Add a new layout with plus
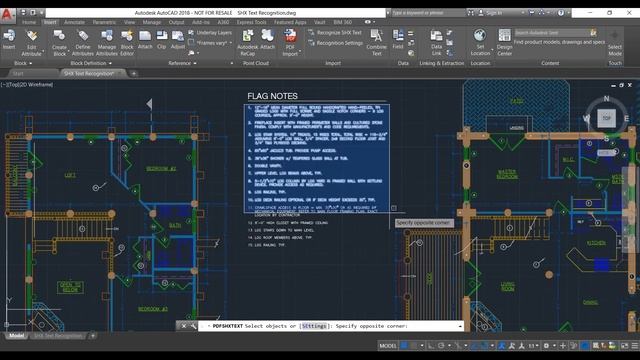The width and height of the screenshot is (640, 360). (93, 336)
